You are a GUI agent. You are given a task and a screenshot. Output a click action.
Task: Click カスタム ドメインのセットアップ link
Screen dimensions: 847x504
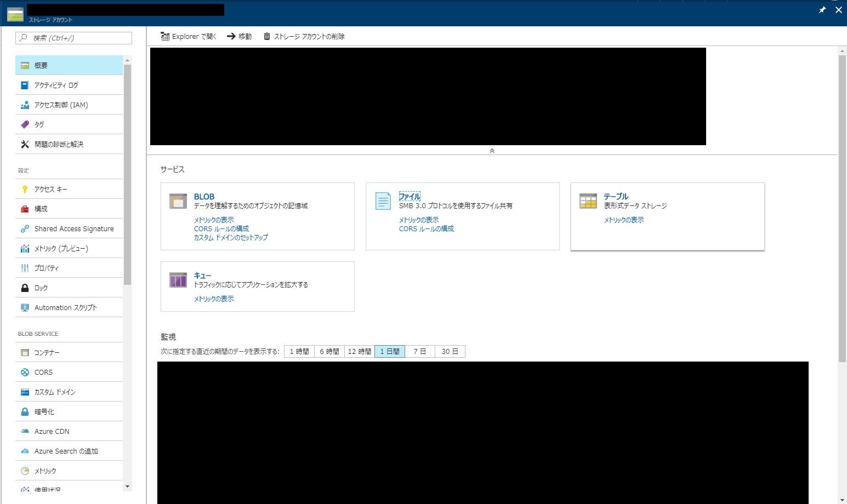coord(230,237)
